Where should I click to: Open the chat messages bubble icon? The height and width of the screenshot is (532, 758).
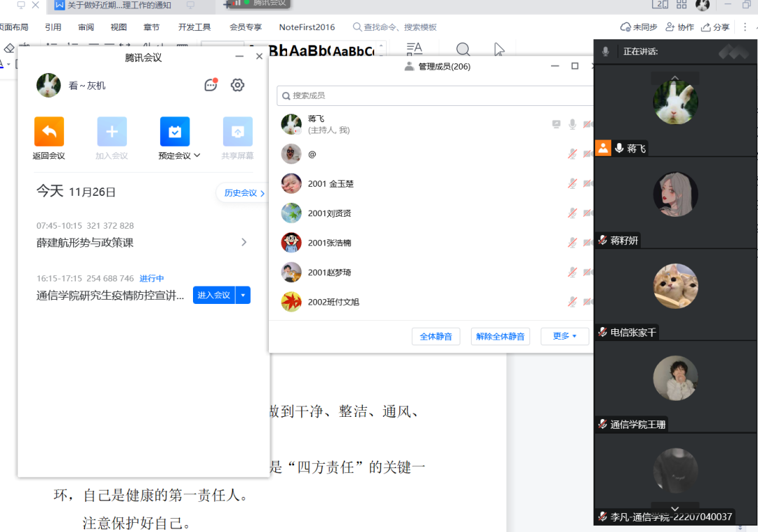tap(211, 85)
